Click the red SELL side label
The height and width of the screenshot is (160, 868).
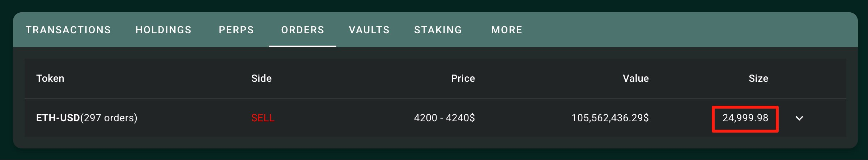tap(263, 118)
